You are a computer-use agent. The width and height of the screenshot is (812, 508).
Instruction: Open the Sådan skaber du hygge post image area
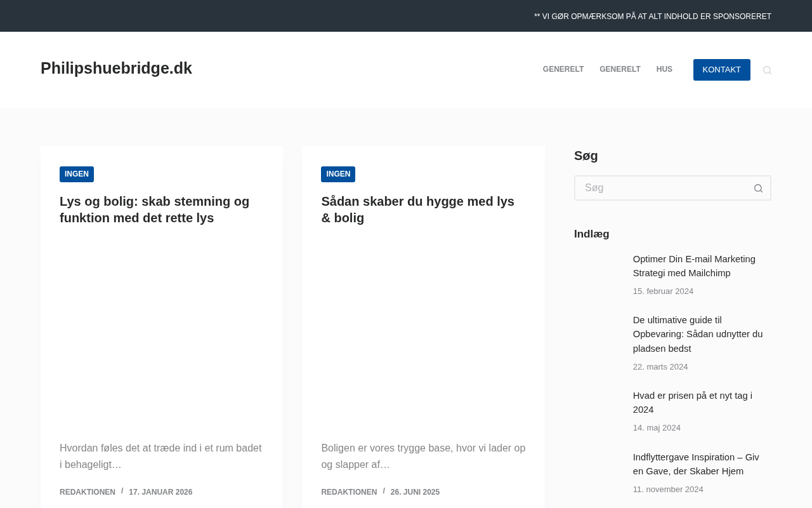(x=423, y=333)
